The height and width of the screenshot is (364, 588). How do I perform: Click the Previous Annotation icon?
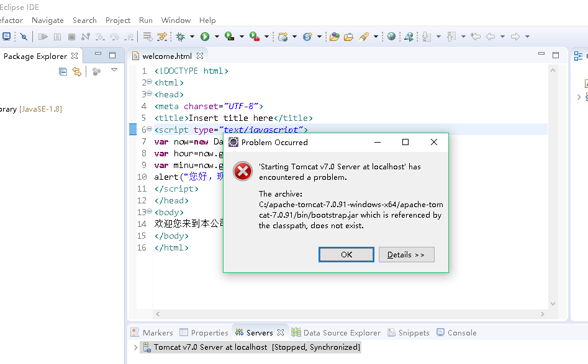pos(451,37)
